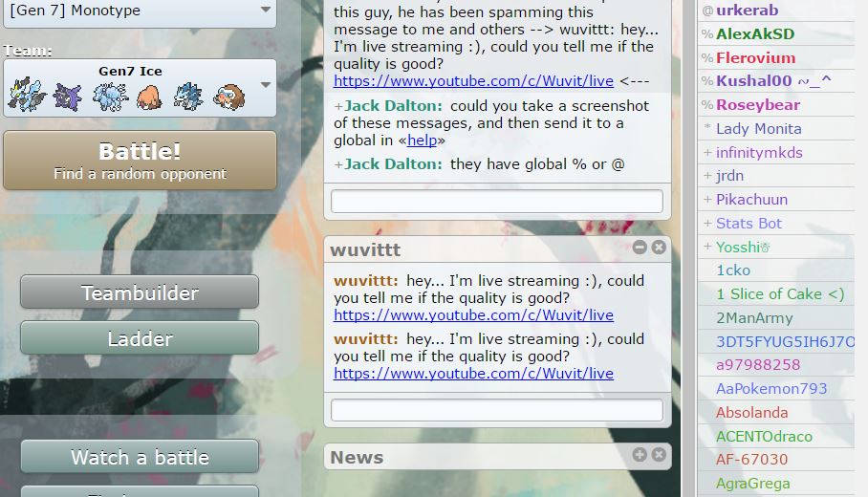Image resolution: width=868 pixels, height=497 pixels.
Task: Click Watch a battle button
Action: pyautogui.click(x=140, y=457)
